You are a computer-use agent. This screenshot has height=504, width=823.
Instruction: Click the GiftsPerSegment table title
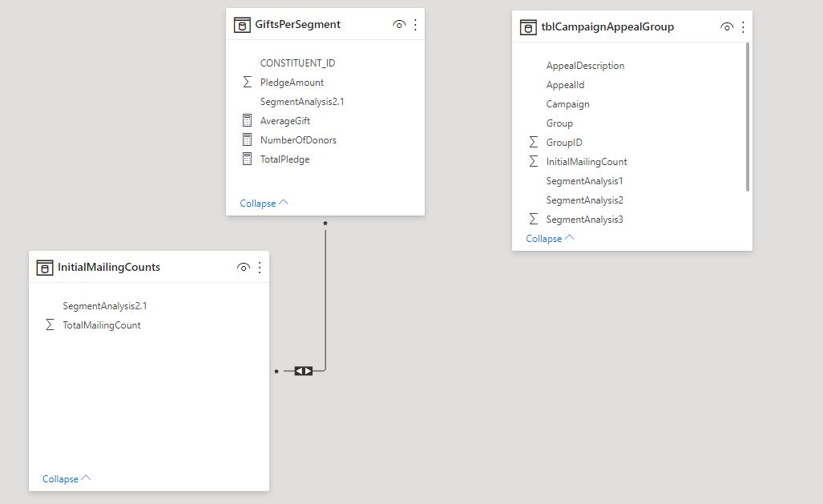coord(297,25)
